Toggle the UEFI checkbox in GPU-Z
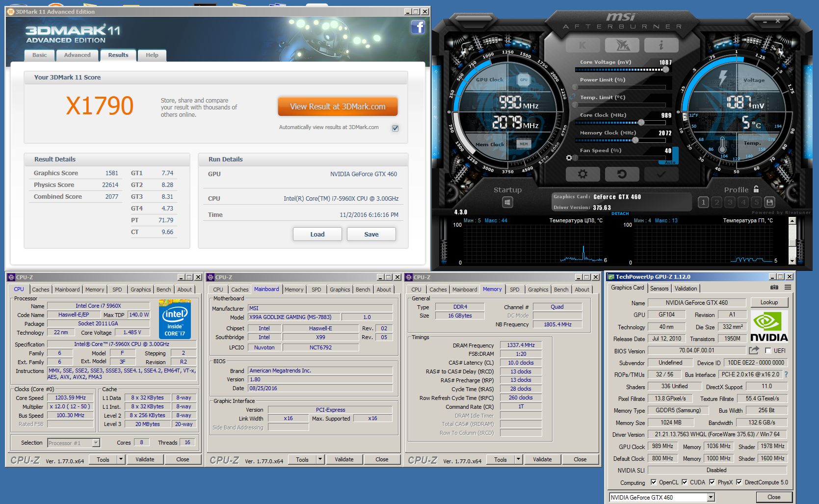This screenshot has height=504, width=819. click(x=768, y=351)
